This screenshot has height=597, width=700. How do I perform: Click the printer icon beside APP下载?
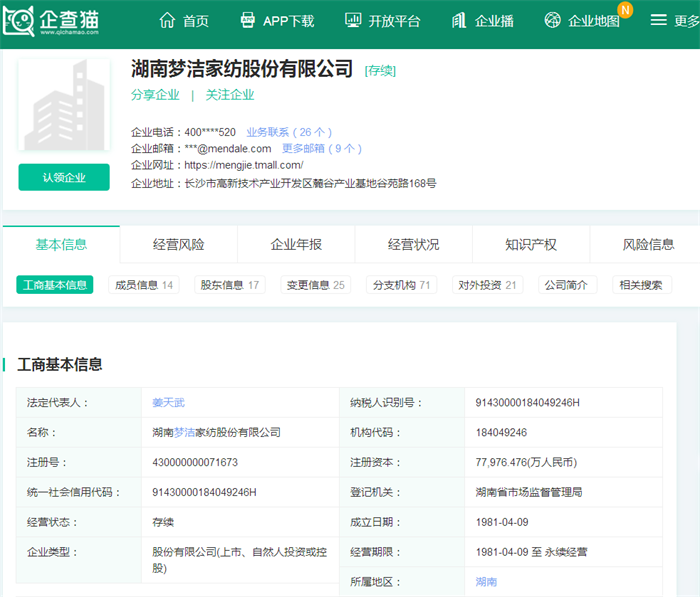[248, 20]
